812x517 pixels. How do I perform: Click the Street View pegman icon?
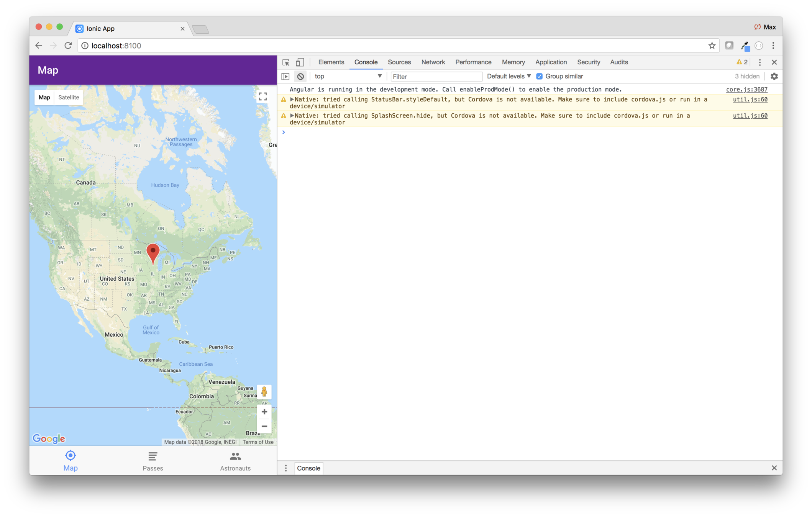tap(264, 392)
